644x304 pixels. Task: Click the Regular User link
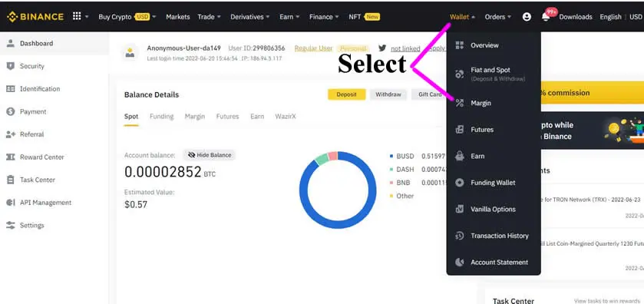coord(313,48)
